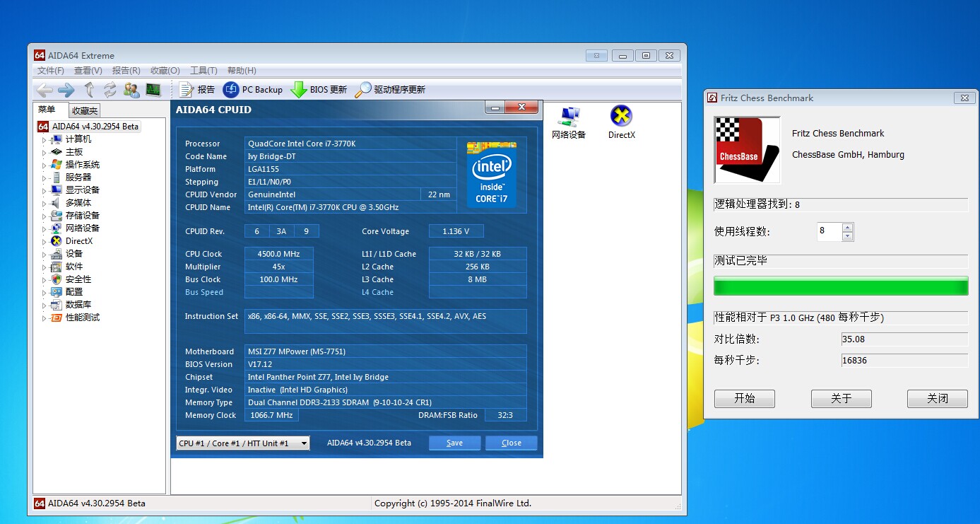Click the 使用线程数 input field
980x524 pixels.
(x=830, y=231)
